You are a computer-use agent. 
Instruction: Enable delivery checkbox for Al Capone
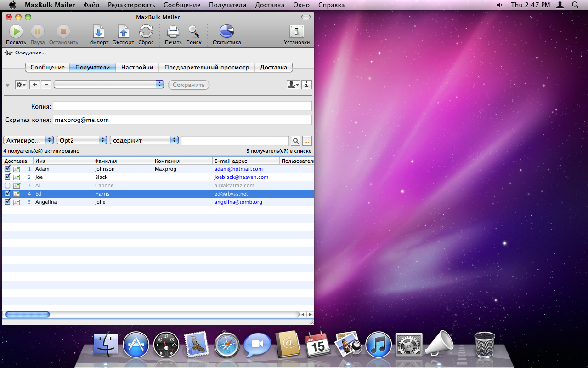7,185
